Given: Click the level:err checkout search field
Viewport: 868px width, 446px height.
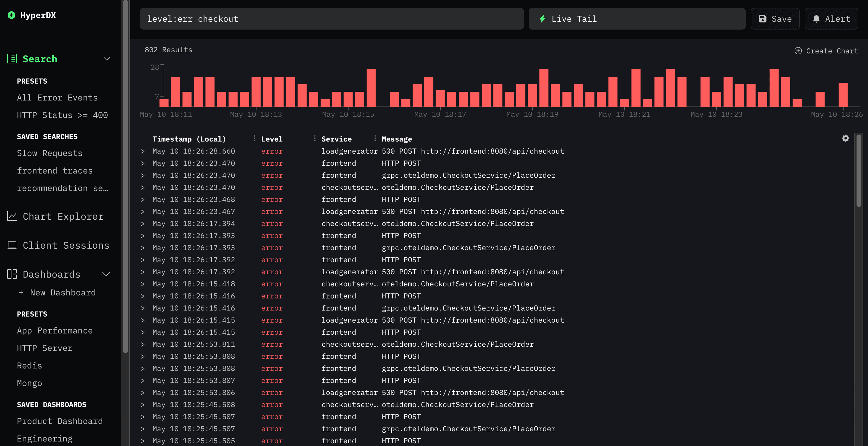Looking at the screenshot, I should 331,19.
